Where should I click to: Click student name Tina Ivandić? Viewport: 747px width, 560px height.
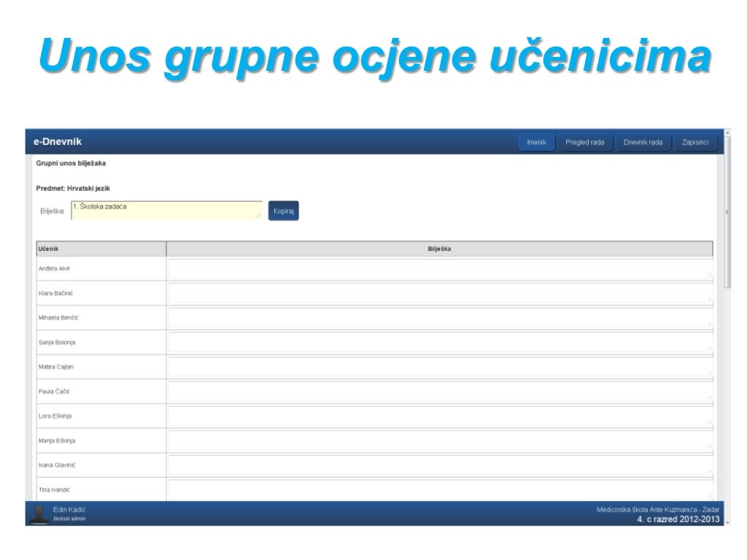coord(54,490)
